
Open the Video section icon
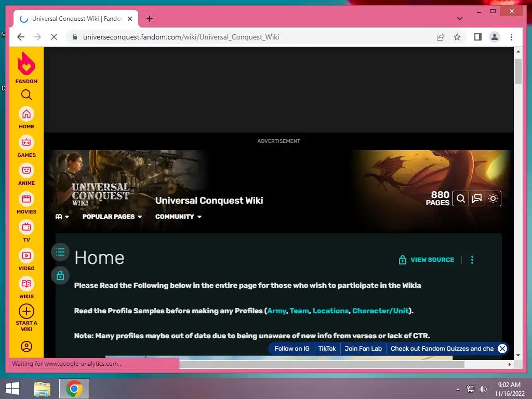tap(26, 256)
